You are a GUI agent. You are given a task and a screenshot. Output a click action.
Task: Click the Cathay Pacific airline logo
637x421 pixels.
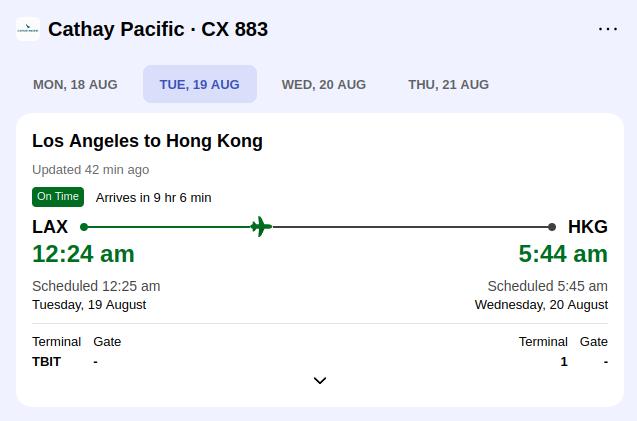pyautogui.click(x=28, y=29)
